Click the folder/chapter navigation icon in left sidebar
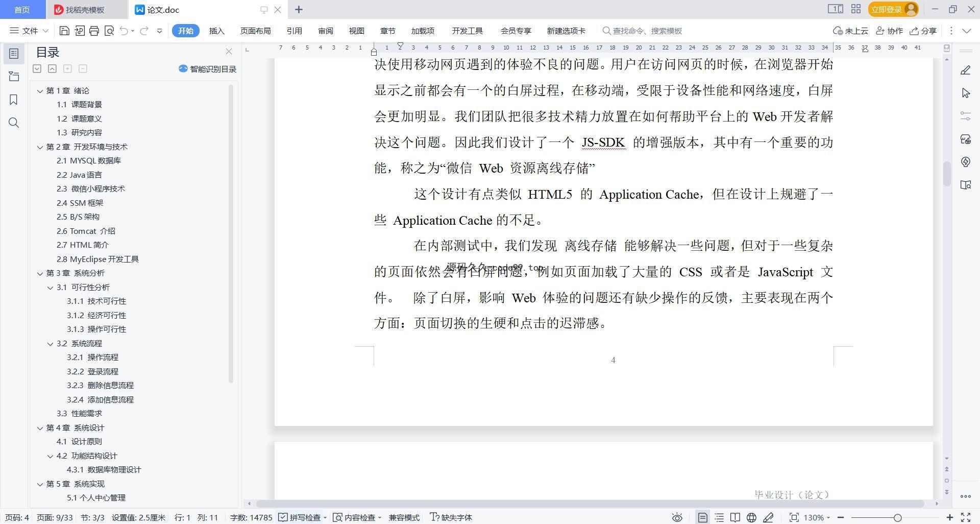 (x=14, y=77)
